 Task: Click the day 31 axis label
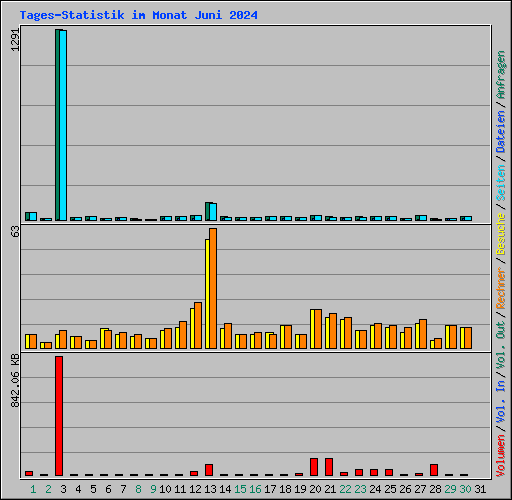(480, 489)
